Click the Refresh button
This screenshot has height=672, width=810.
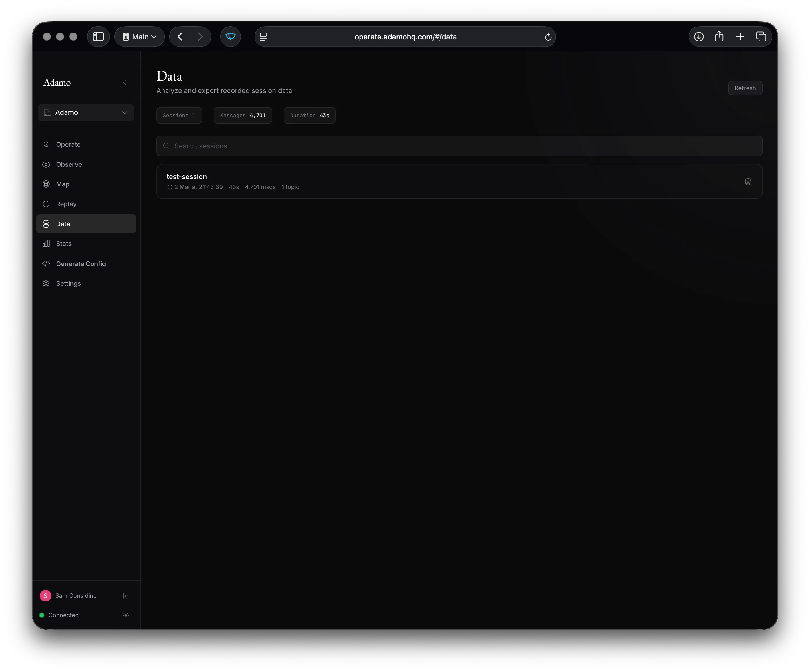point(745,88)
